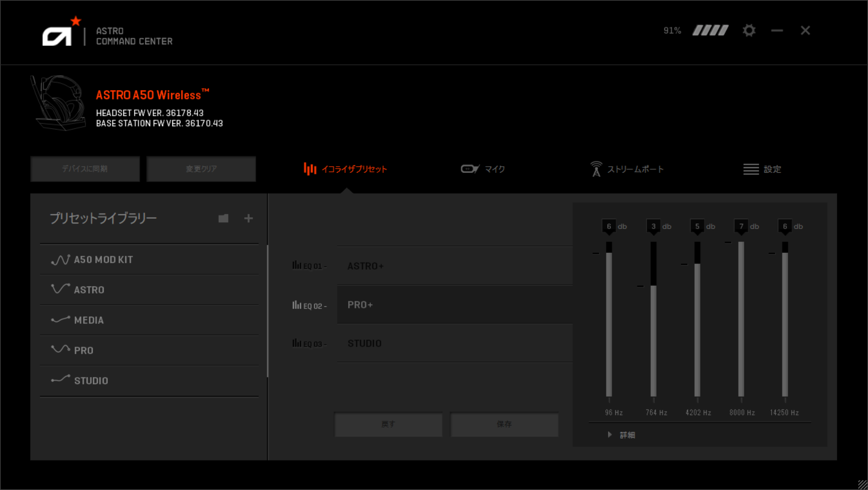Viewport: 868px width, 490px height.
Task: Click the 5 db value above 4202 Hz
Action: click(697, 226)
